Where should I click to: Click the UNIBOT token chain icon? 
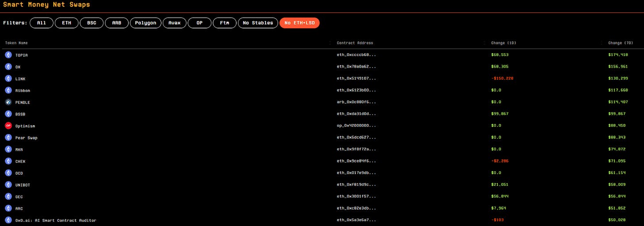(x=8, y=184)
